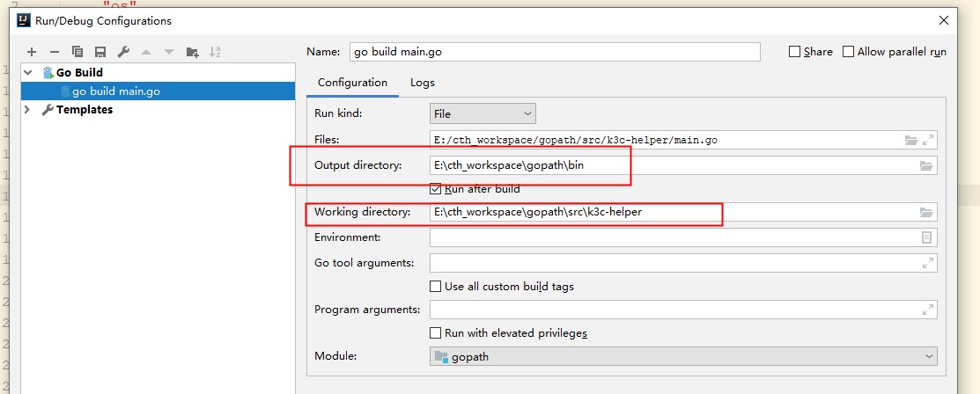980x394 pixels.
Task: Move configuration up arrow
Action: click(146, 52)
